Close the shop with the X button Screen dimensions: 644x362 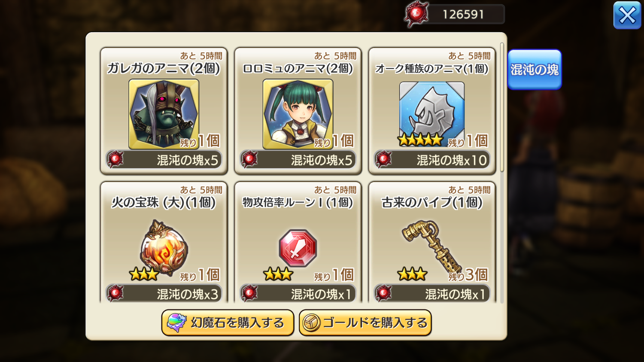click(x=627, y=15)
